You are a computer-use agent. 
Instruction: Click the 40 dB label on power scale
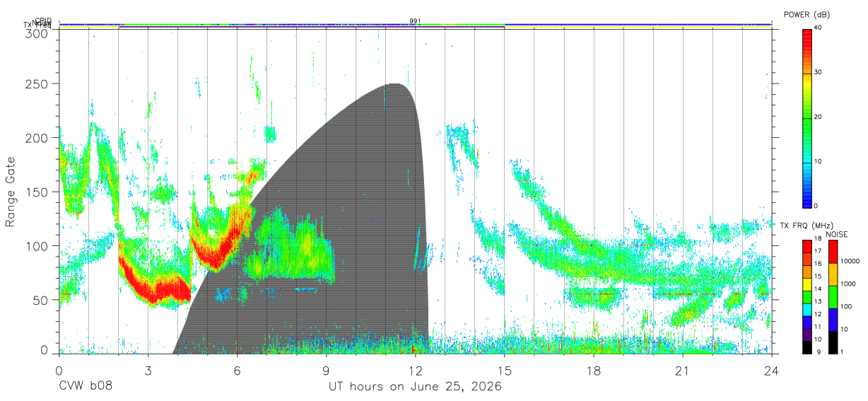tap(818, 28)
